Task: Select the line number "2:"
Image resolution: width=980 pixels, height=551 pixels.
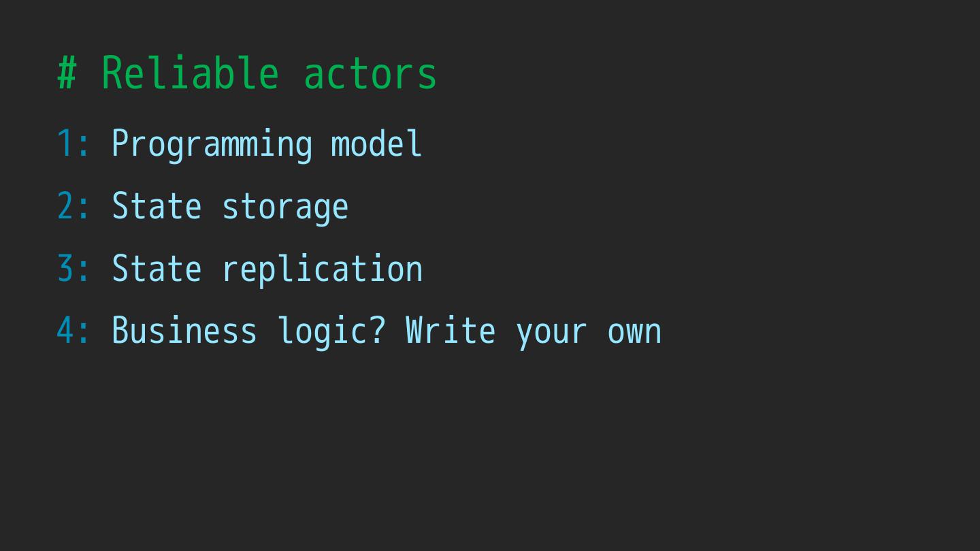Action: [x=73, y=206]
